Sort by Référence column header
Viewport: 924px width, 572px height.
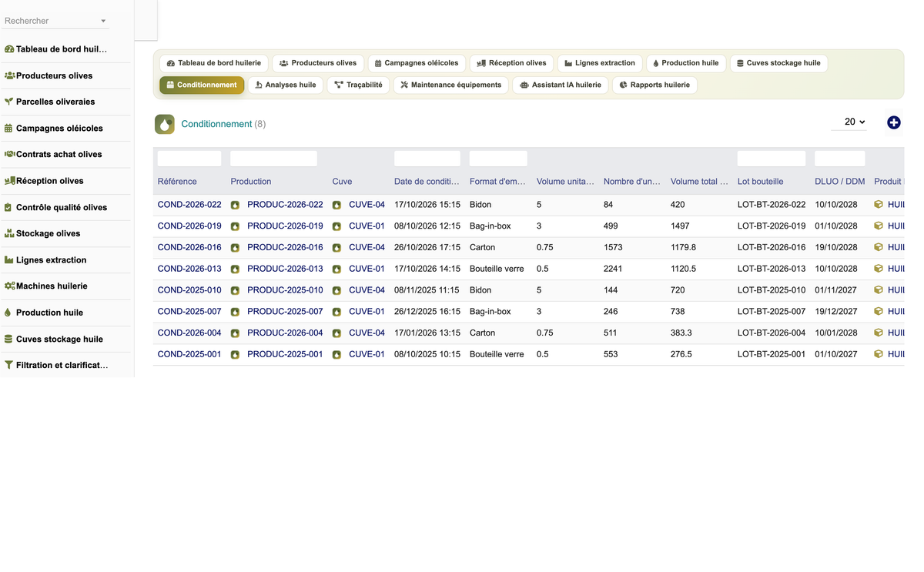pos(177,182)
